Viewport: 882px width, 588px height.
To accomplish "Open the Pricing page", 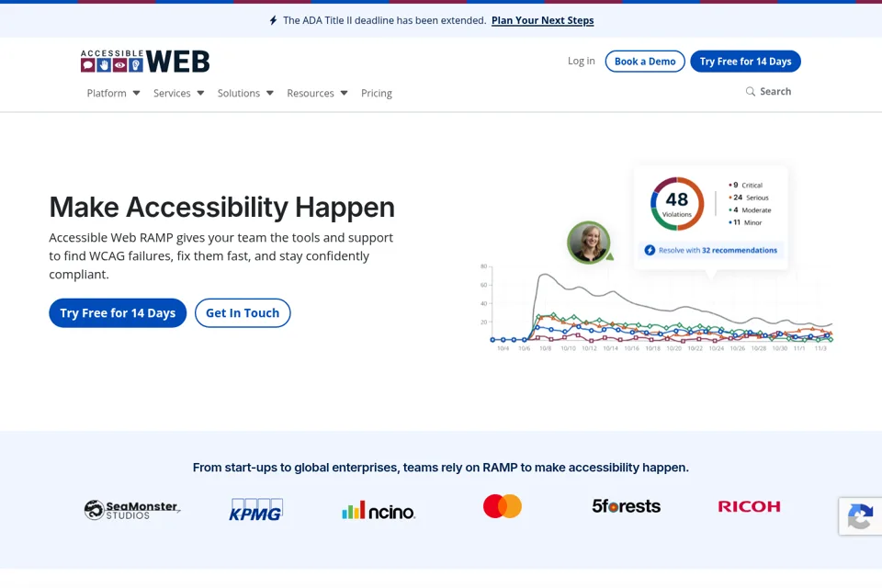I will 377,93.
